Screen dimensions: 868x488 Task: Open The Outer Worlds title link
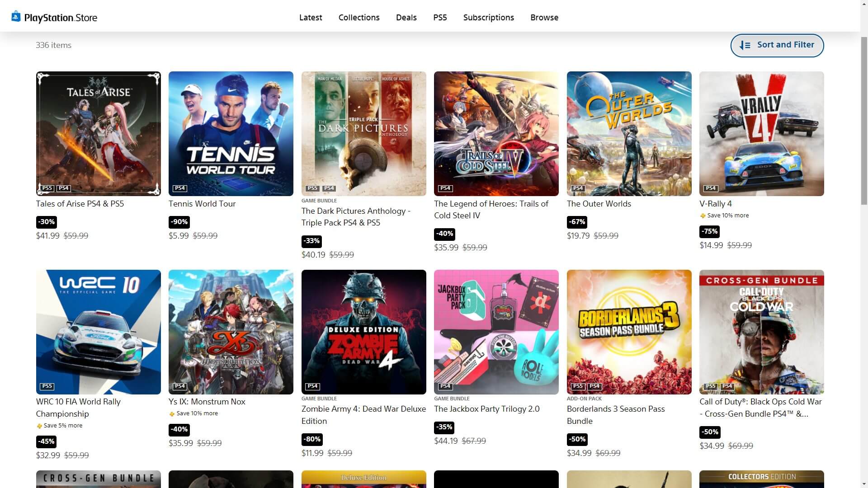click(x=599, y=204)
